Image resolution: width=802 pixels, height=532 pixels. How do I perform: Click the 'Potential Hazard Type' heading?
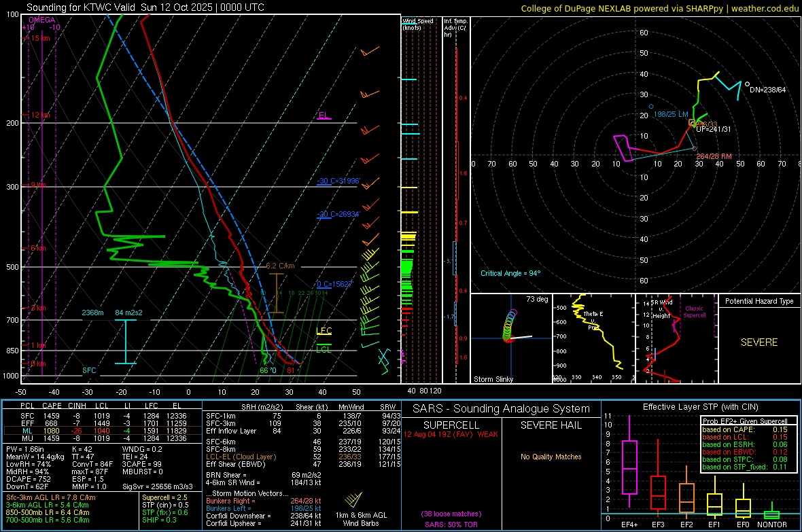tap(759, 301)
